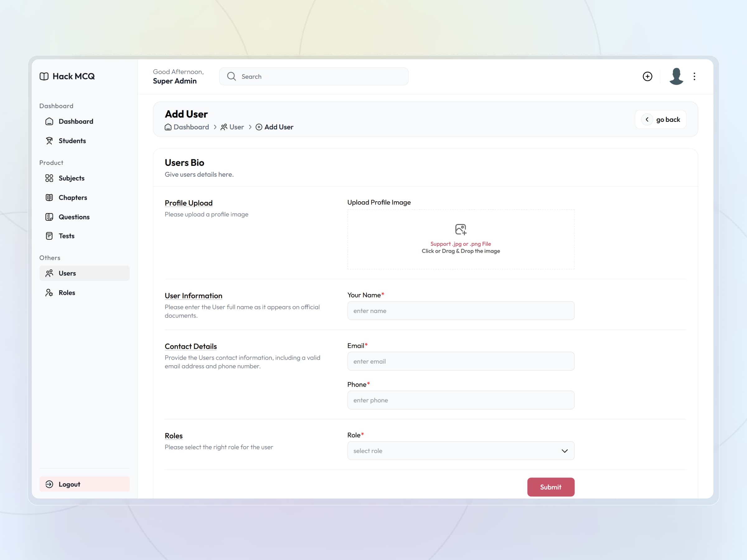Click the Super Admin greeting name

175,81
